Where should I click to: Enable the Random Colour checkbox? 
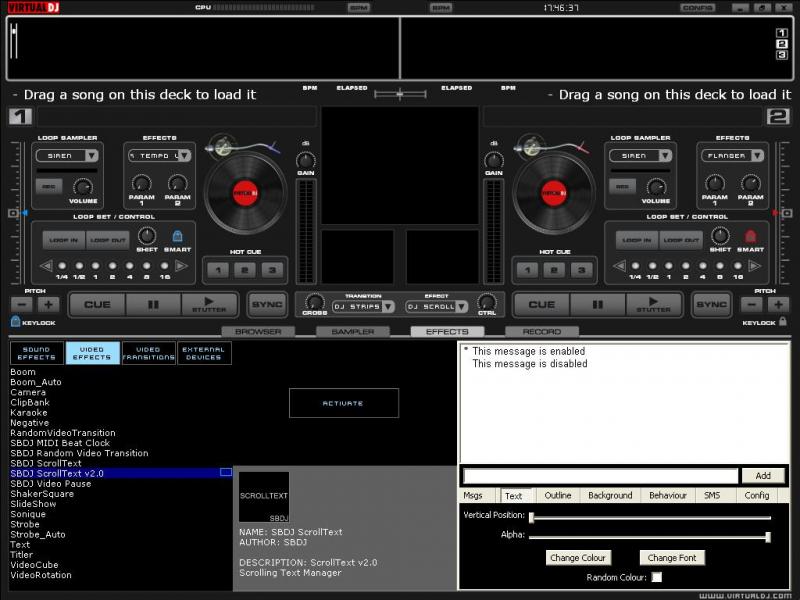(657, 577)
